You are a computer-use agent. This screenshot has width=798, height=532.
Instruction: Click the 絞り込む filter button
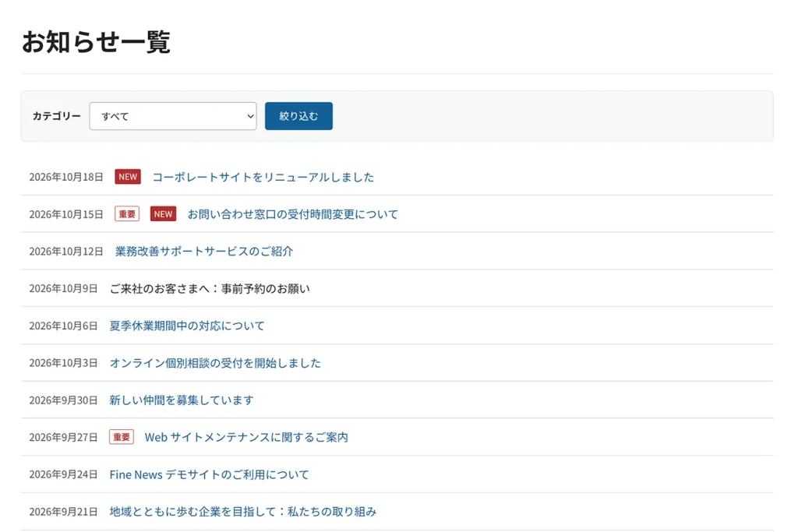point(298,116)
